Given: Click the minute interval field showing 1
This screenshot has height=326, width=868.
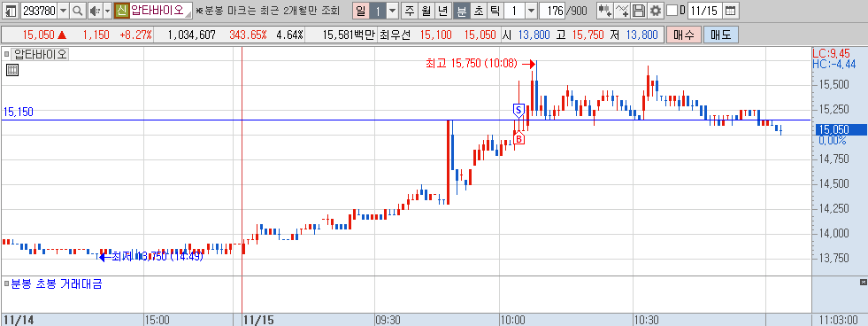Looking at the screenshot, I should click(x=514, y=11).
